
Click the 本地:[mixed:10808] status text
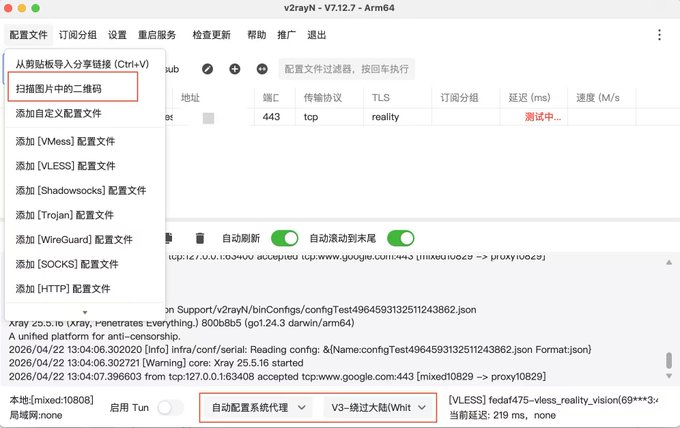point(52,400)
